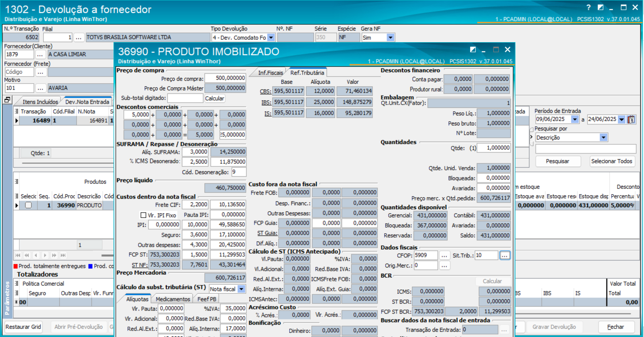Select the Medicamentos tab
Screen dimensions: 644x337
[x=173, y=299]
